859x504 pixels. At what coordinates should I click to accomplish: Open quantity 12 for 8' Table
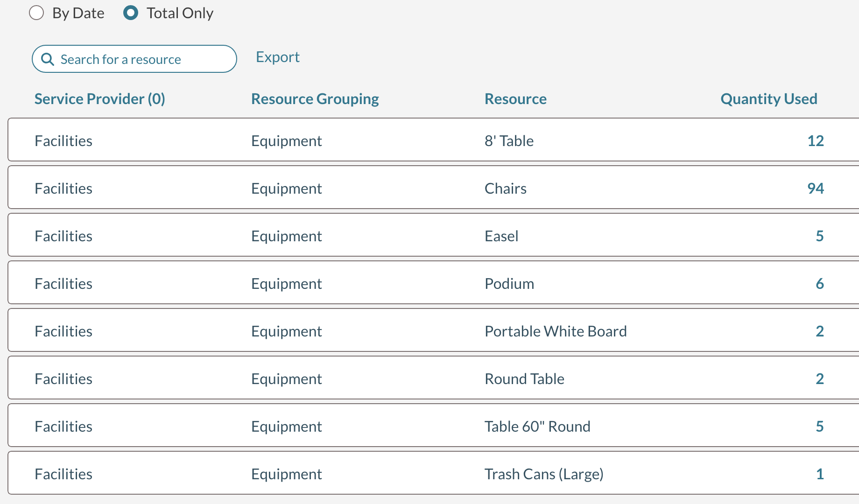coord(816,140)
